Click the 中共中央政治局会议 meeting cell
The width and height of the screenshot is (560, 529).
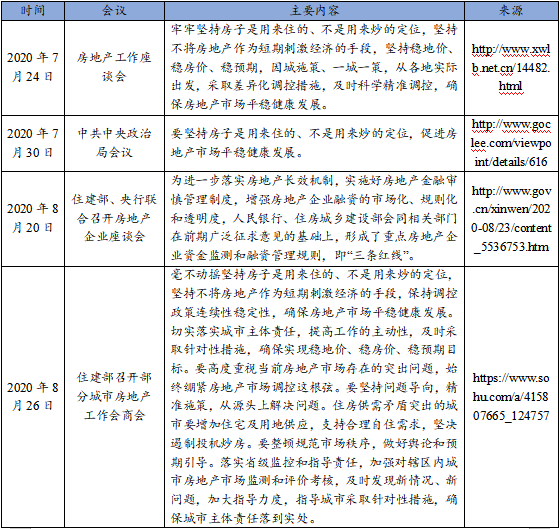point(114,143)
